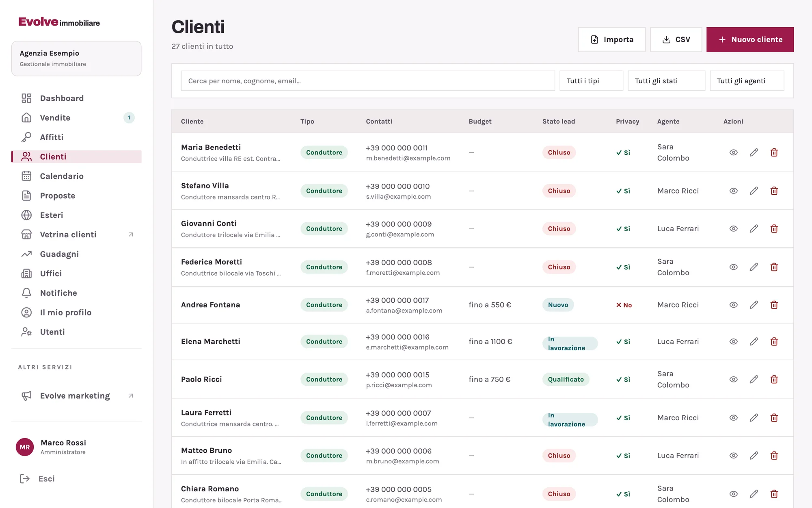Image resolution: width=812 pixels, height=508 pixels.
Task: Select Andrea Fontana's privacy No indicator
Action: 624,305
